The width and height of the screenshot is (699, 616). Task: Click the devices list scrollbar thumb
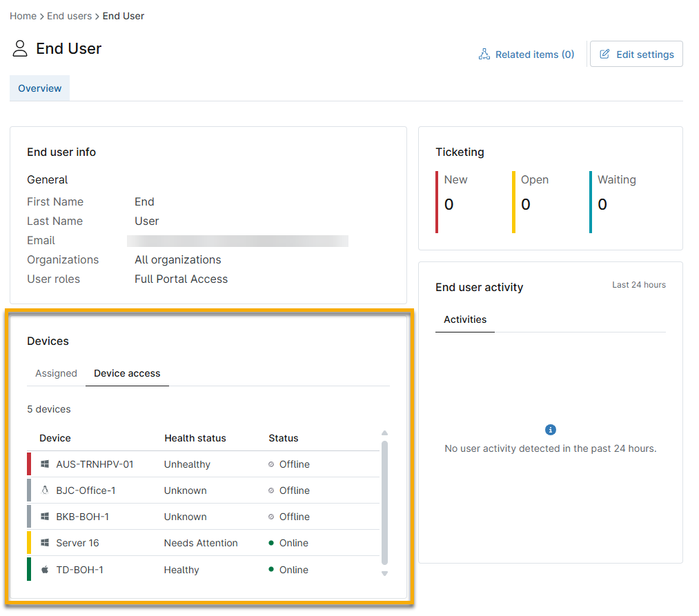(x=384, y=502)
